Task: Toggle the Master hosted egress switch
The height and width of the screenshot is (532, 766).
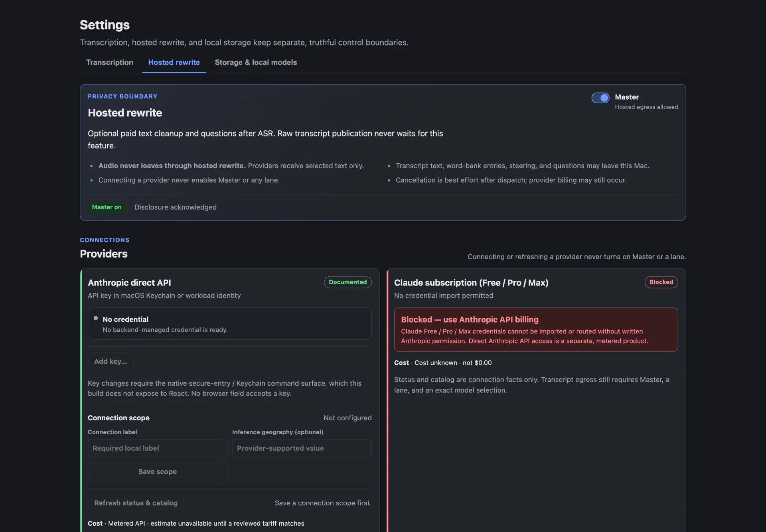Action: [x=600, y=98]
